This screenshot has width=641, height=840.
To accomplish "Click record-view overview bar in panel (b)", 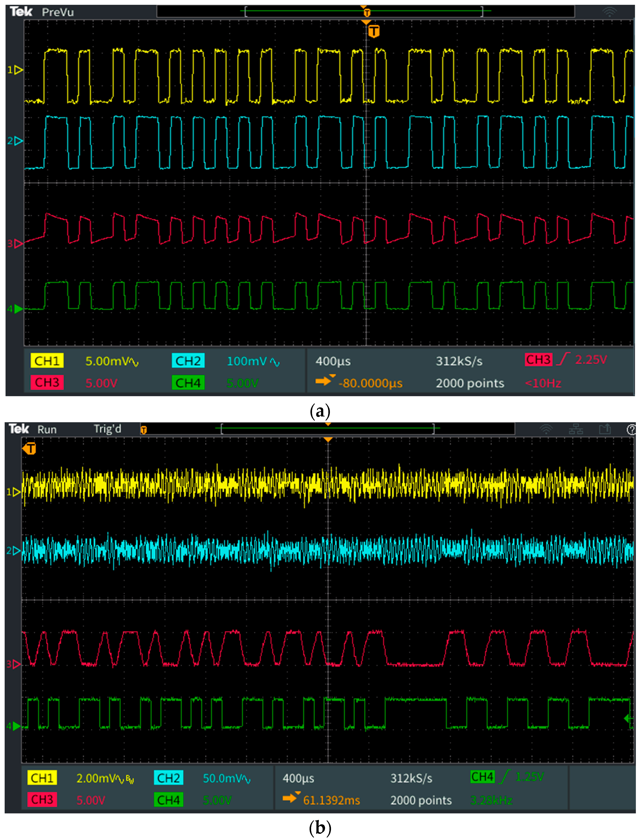I will (x=328, y=429).
